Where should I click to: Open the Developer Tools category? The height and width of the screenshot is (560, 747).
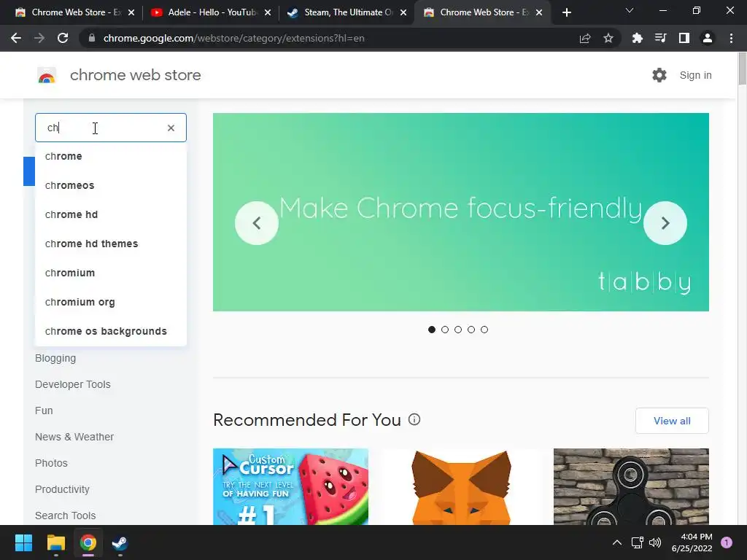72,384
